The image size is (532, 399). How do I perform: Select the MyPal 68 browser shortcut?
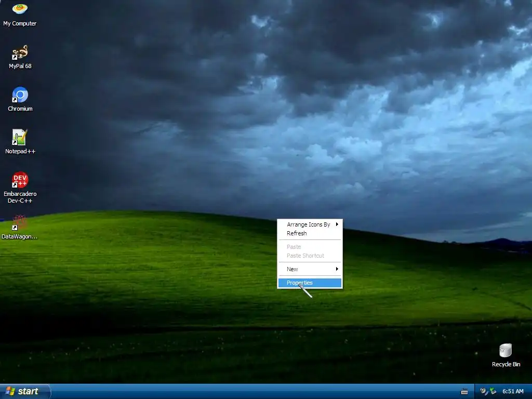click(x=20, y=57)
